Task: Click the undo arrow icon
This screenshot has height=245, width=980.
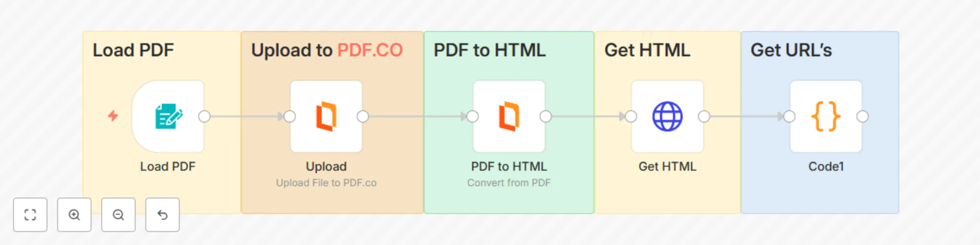Action: [162, 215]
